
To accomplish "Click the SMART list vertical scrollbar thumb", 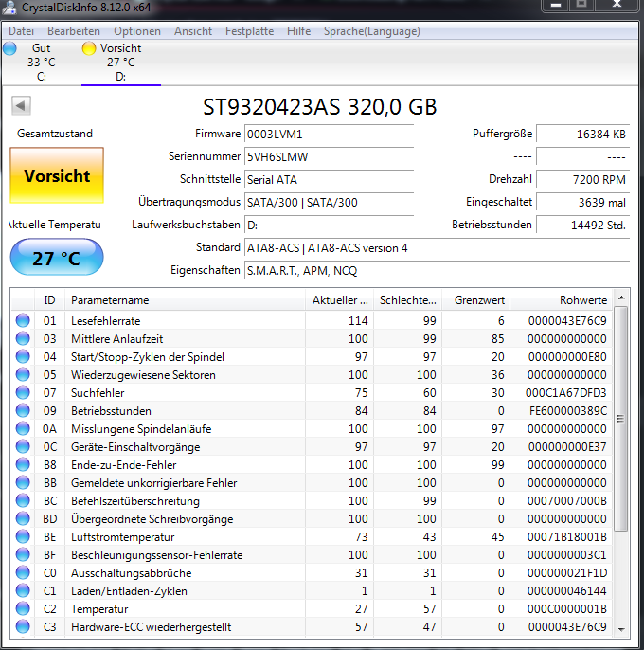I will pyautogui.click(x=620, y=419).
